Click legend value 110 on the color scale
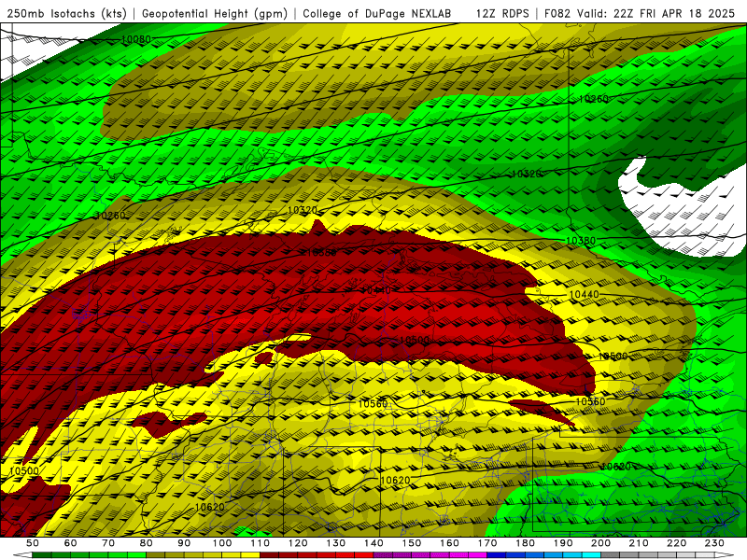747x560 pixels. pyautogui.click(x=260, y=543)
